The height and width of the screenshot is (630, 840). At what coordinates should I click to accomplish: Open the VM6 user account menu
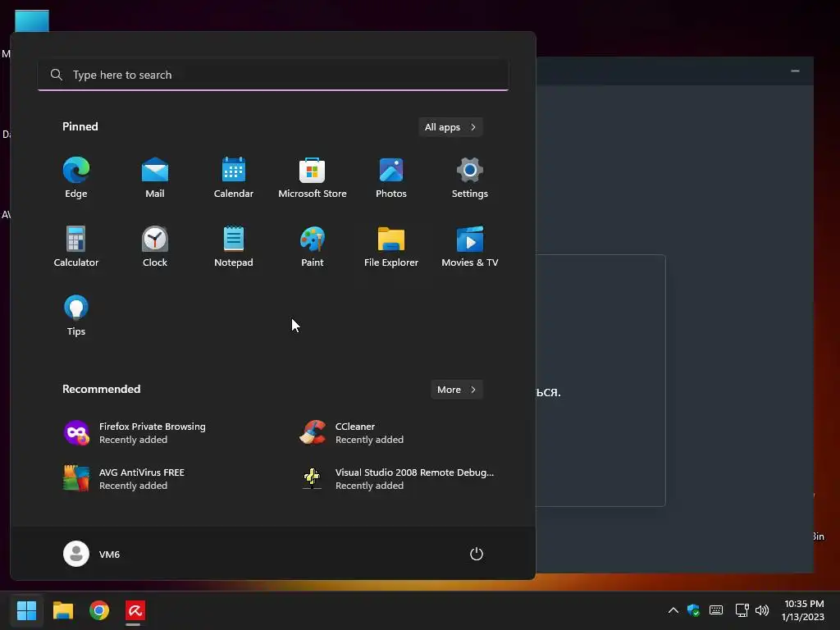(92, 554)
